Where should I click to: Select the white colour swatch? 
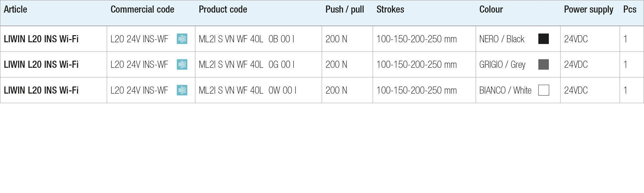[544, 90]
